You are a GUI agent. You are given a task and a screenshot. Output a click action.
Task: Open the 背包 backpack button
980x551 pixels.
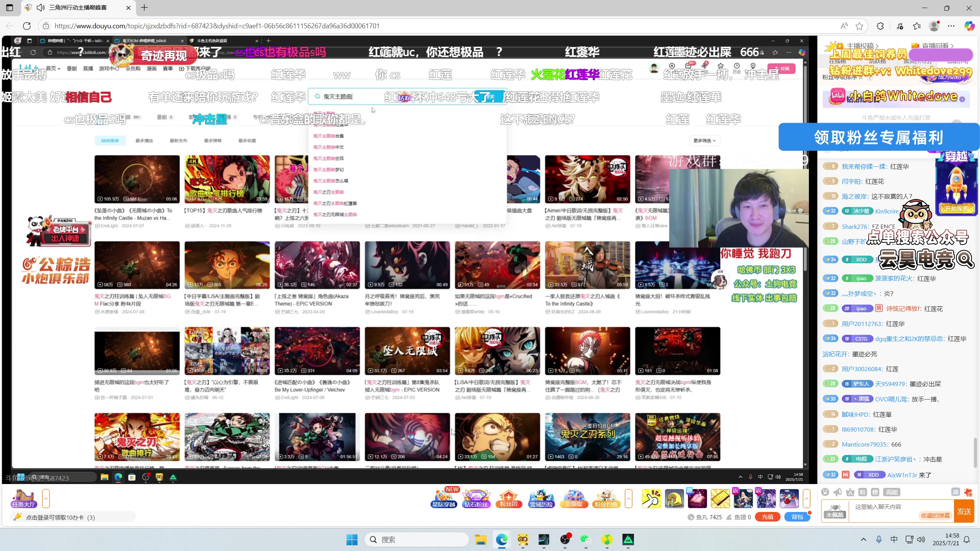tap(797, 517)
